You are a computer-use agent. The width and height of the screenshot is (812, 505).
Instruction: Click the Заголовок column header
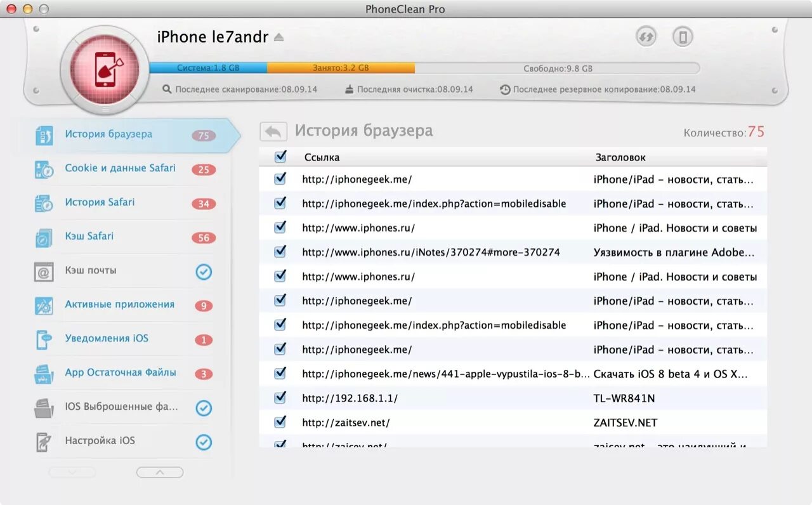click(620, 157)
